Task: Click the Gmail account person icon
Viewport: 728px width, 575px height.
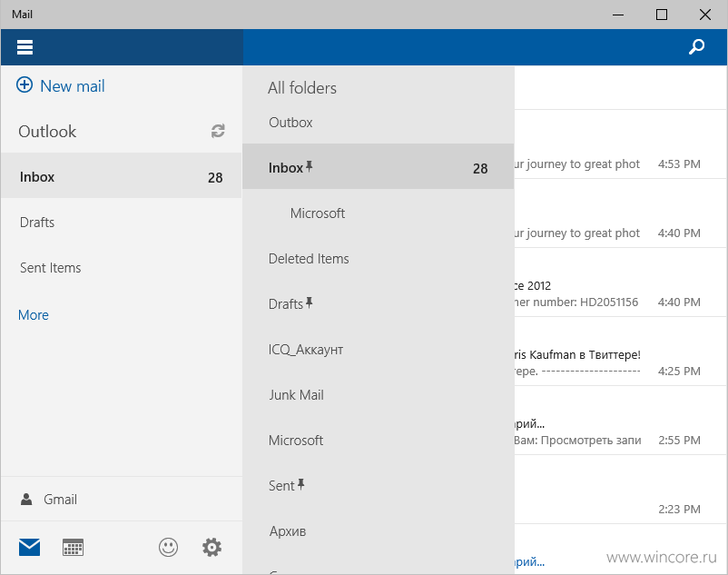Action: pyautogui.click(x=26, y=500)
